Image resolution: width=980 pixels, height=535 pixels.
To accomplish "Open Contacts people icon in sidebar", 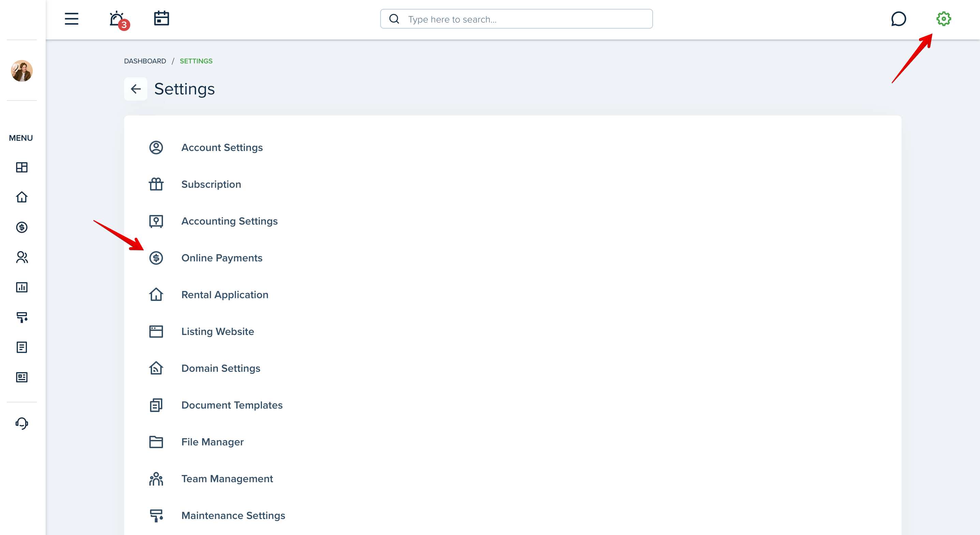I will click(x=22, y=257).
